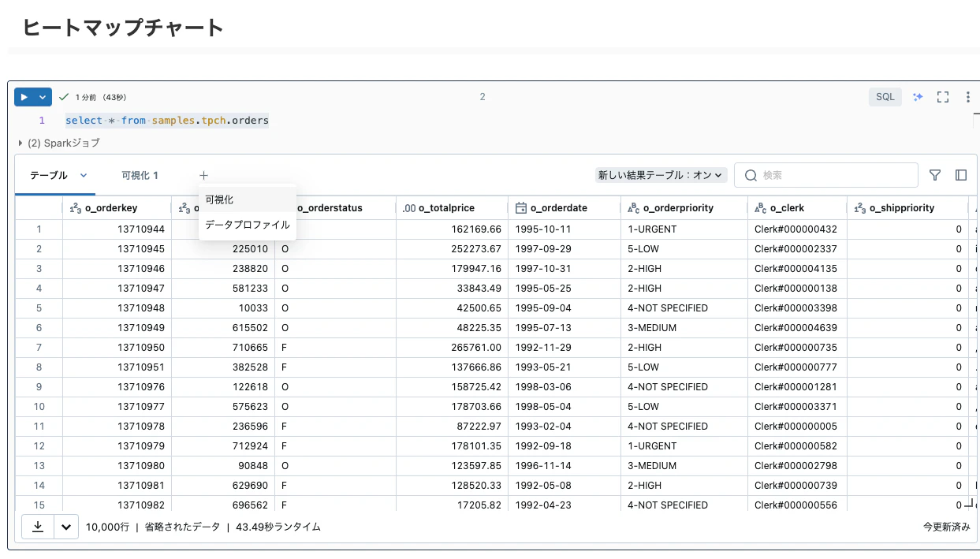Open the テーブル tab dropdown chevron
Image resolution: width=980 pixels, height=559 pixels.
[84, 175]
